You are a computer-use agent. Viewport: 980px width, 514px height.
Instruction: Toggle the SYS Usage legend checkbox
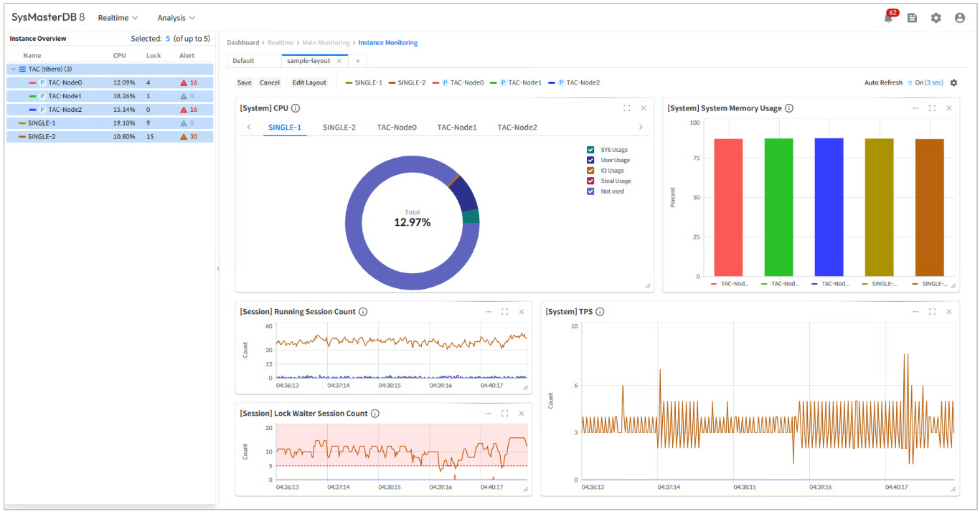click(590, 150)
